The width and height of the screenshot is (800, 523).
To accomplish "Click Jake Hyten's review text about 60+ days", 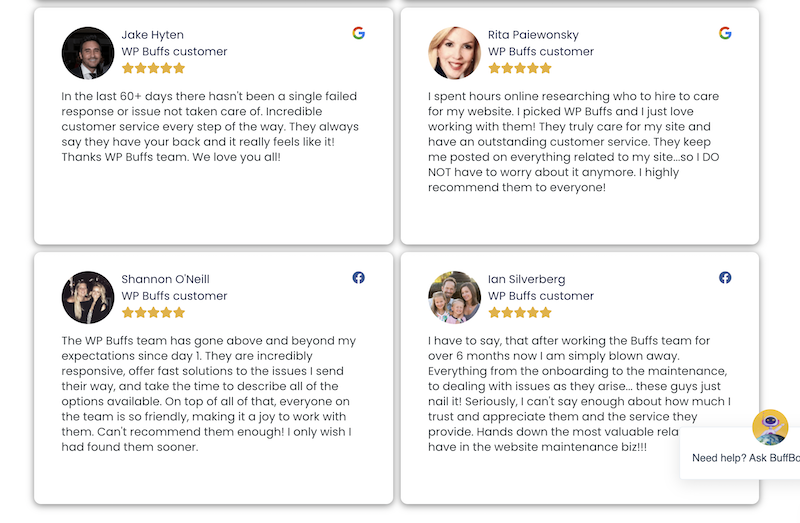I will [210, 127].
